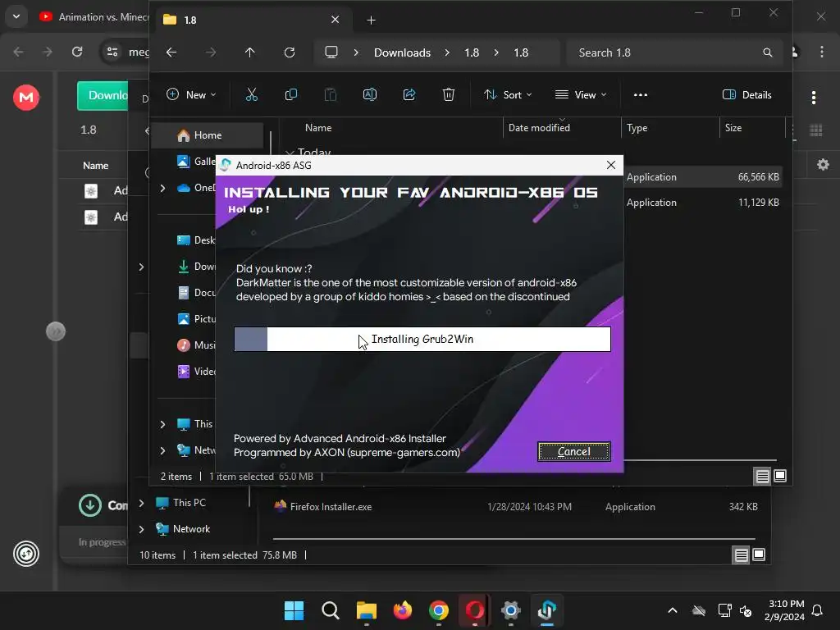Open the Windows Start menu
This screenshot has height=630, width=840.
(x=294, y=610)
